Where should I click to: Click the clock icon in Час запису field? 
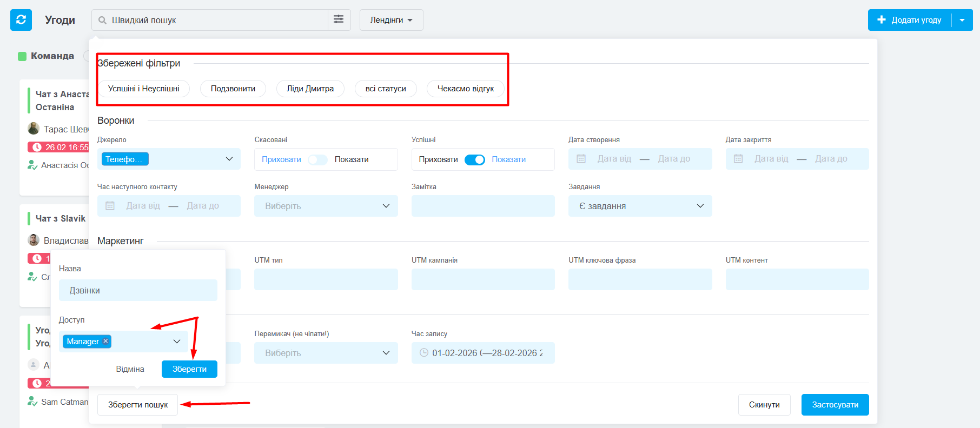point(424,353)
